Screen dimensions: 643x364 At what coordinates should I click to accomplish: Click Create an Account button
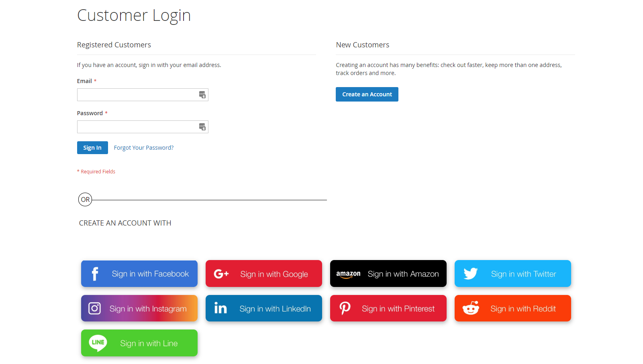pyautogui.click(x=367, y=94)
